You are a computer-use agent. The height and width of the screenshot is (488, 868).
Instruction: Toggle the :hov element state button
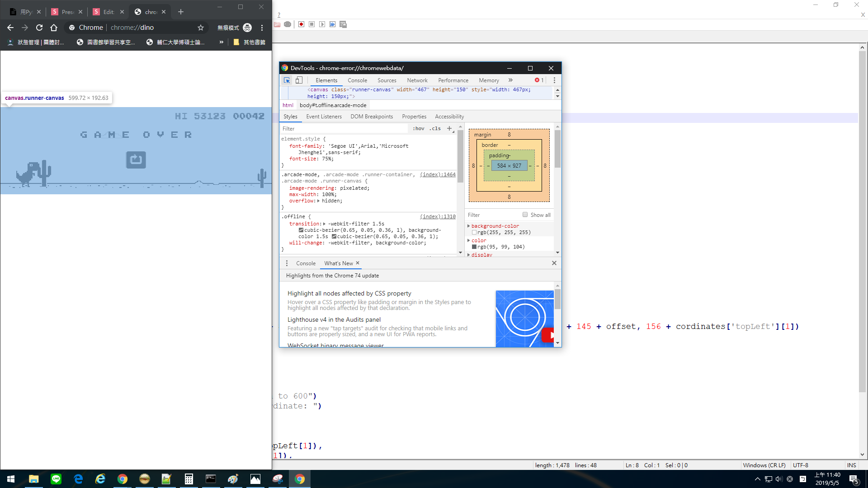pos(419,129)
